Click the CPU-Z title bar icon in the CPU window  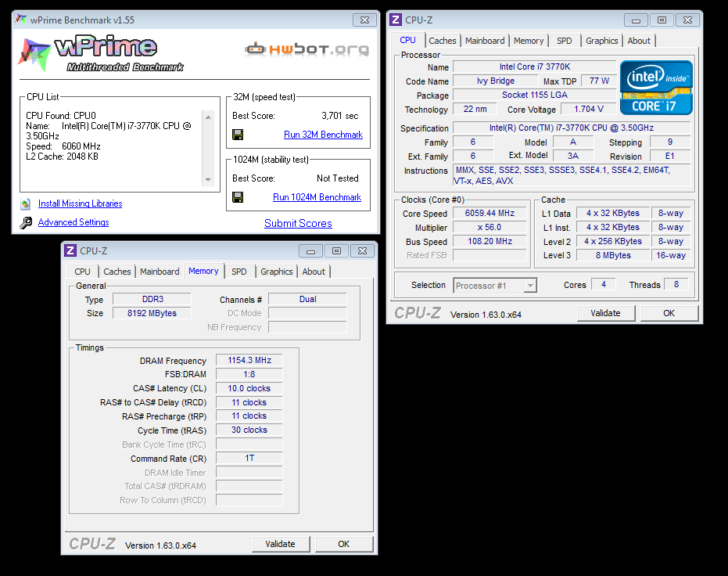pyautogui.click(x=396, y=20)
